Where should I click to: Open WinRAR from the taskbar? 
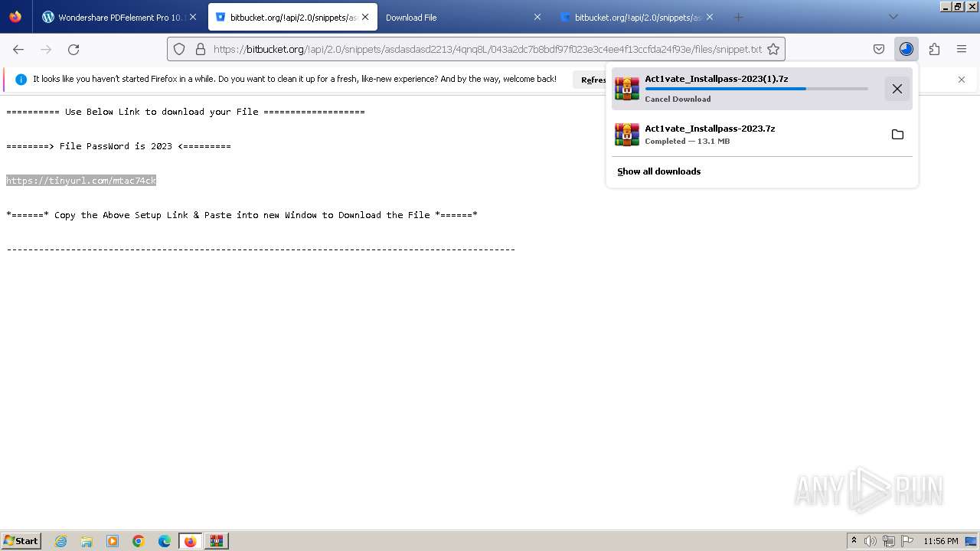[216, 541]
